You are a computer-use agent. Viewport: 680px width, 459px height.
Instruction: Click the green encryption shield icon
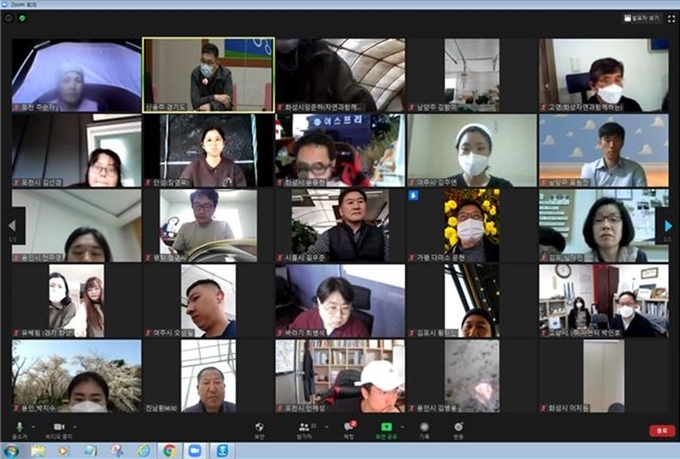pyautogui.click(x=22, y=18)
